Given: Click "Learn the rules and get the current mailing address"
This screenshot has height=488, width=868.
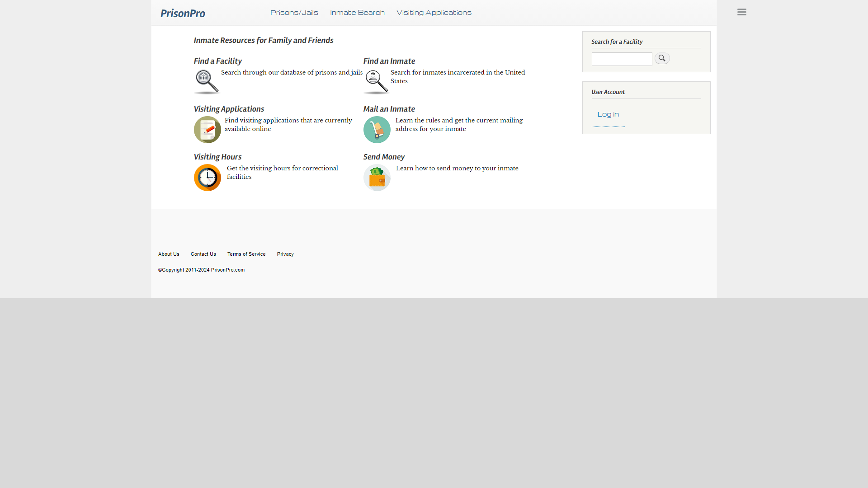Looking at the screenshot, I should point(459,125).
